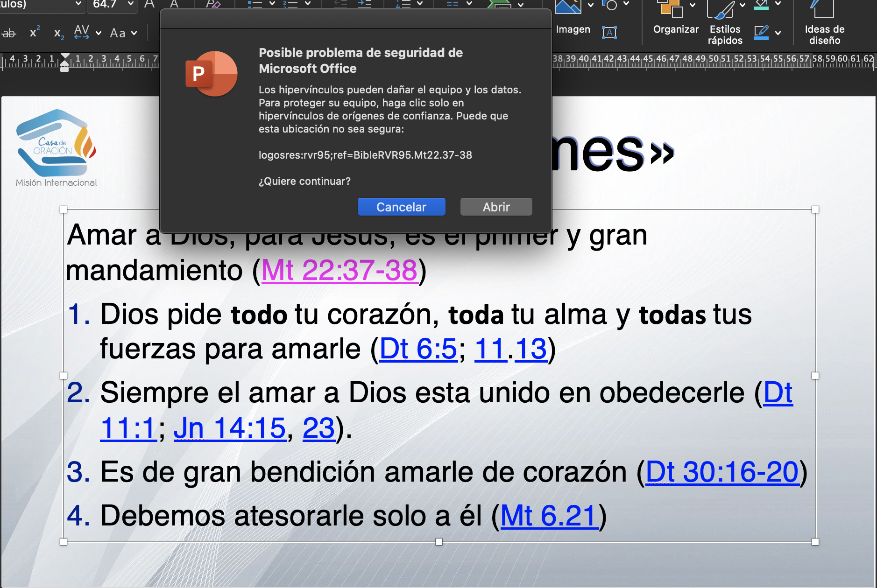Open the columns dropdown arrow
The width and height of the screenshot is (877, 588).
click(469, 4)
